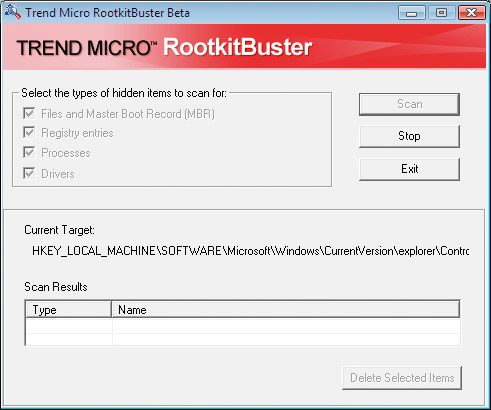Toggle the Processes checkbox
This screenshot has width=491, height=410.
coord(29,152)
